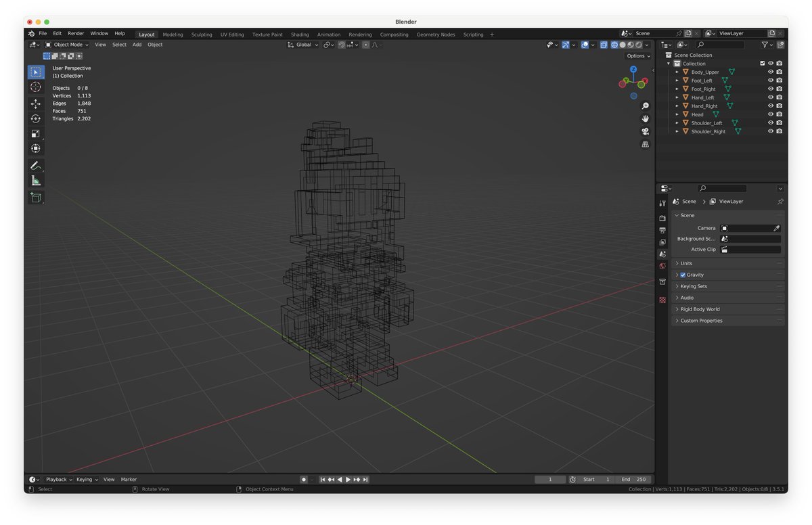Expand Shoulder_Right in outliner
The width and height of the screenshot is (812, 525).
[x=677, y=131]
